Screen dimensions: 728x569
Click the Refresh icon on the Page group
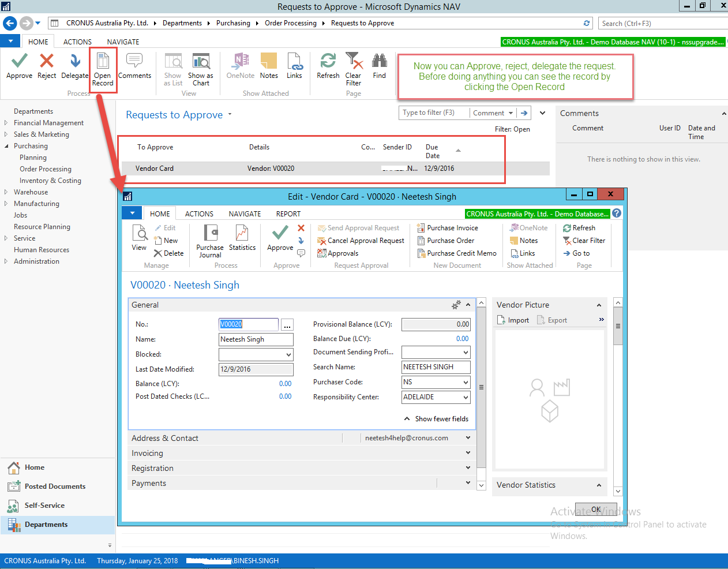[x=328, y=65]
